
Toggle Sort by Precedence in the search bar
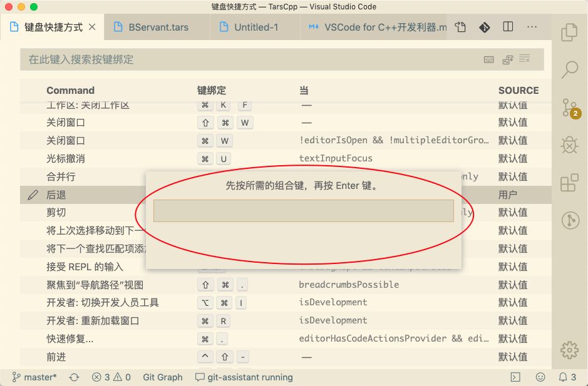pos(507,59)
